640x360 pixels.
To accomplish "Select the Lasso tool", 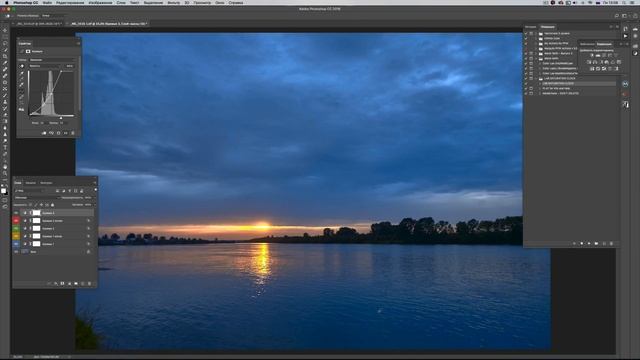I will tap(5, 43).
